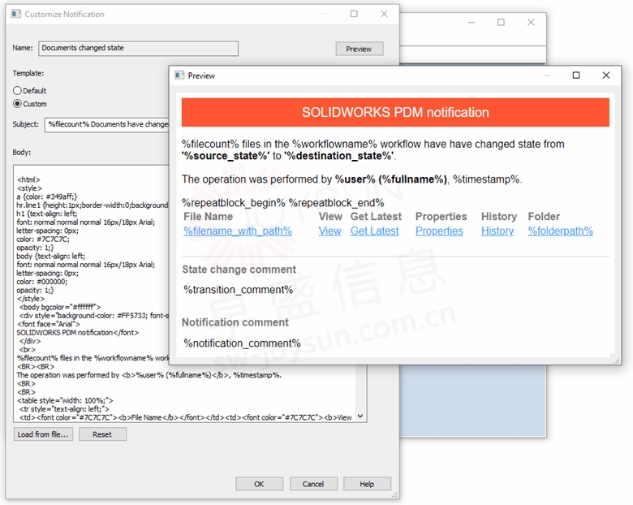The height and width of the screenshot is (505, 633).
Task: Click the 'File Name' column header in preview
Action: tap(208, 216)
